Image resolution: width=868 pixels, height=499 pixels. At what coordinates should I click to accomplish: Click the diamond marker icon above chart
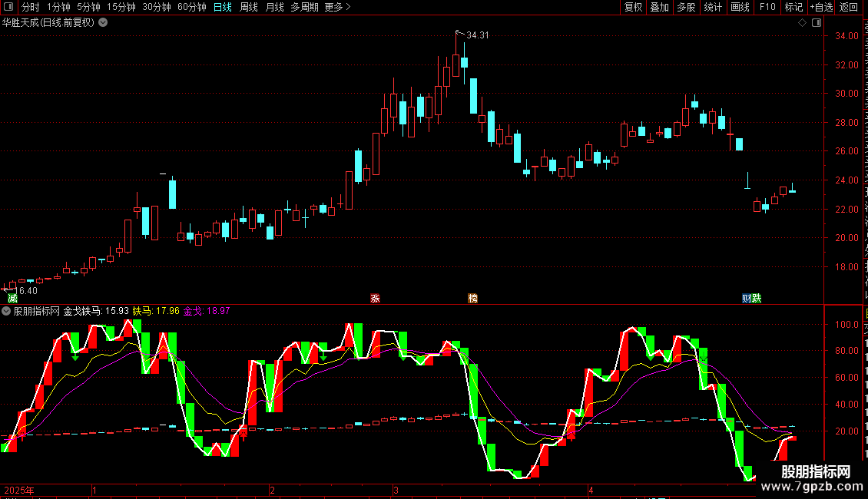802,23
